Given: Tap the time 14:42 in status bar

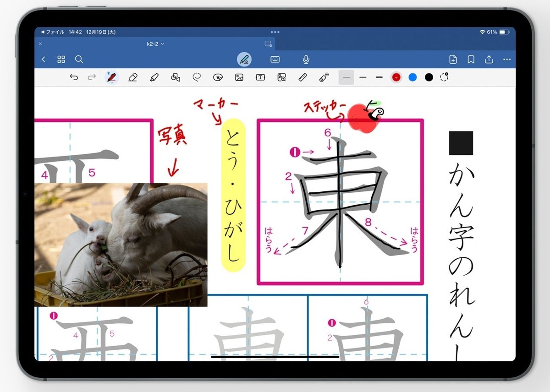Looking at the screenshot, I should pos(75,32).
